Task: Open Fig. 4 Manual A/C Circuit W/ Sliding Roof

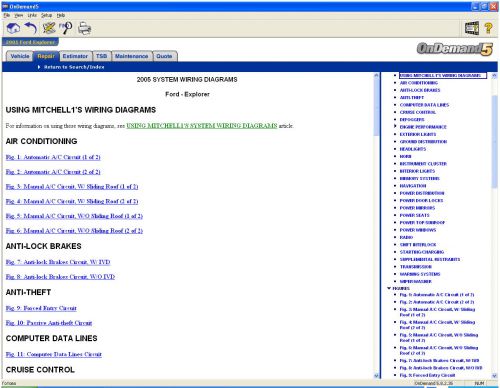Action: (x=72, y=201)
